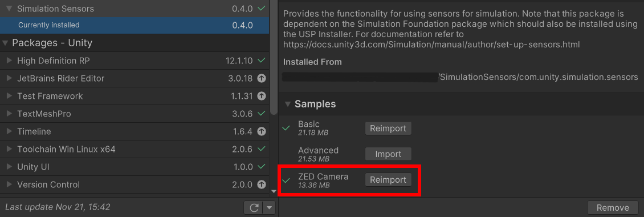Click the green checkmark beside Basic sample
The image size is (644, 217).
click(286, 128)
